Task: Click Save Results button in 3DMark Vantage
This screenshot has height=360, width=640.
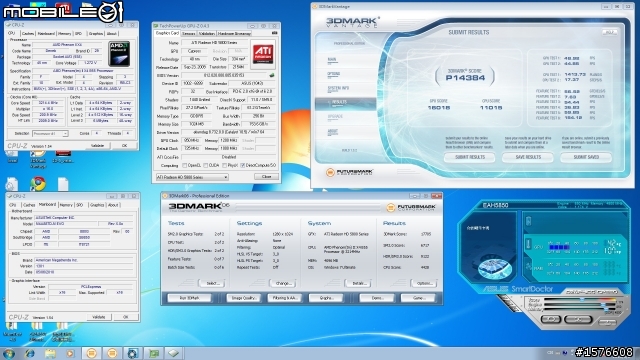Action: pyautogui.click(x=528, y=157)
